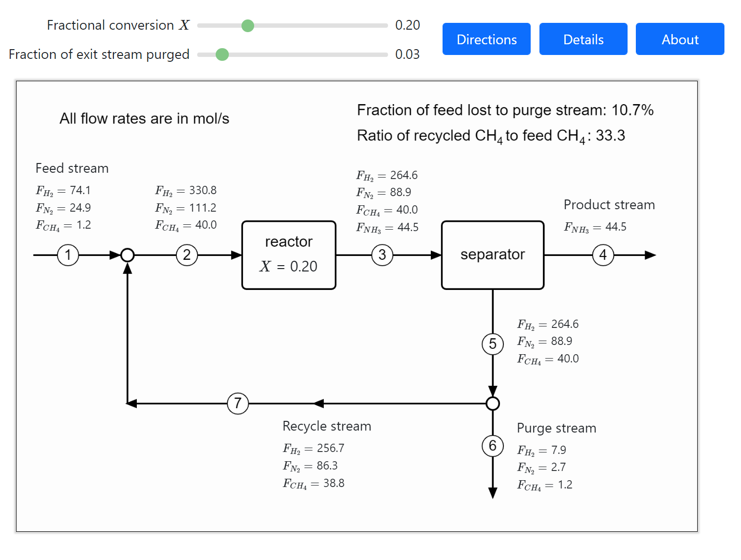Screen dimensions: 741x560
Task: Click the stream 1 circle marker
Action: (68, 255)
